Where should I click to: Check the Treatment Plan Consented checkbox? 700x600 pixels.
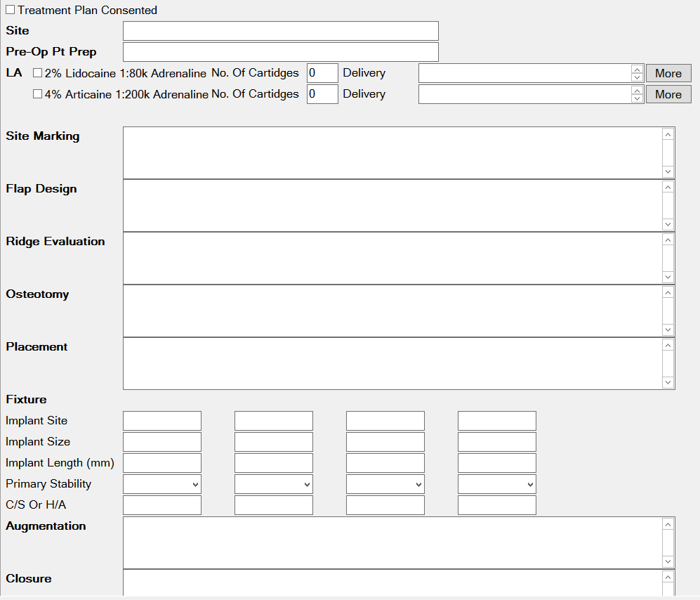pyautogui.click(x=11, y=11)
